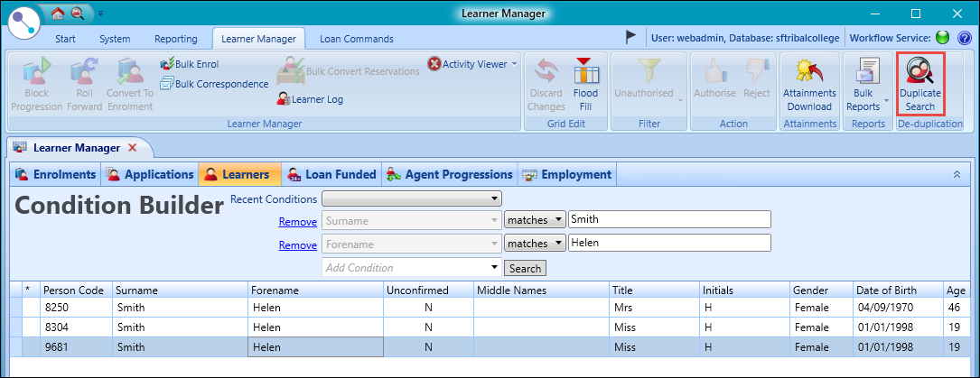Click date of birth 04/09/1970
980x378 pixels.
click(x=898, y=308)
